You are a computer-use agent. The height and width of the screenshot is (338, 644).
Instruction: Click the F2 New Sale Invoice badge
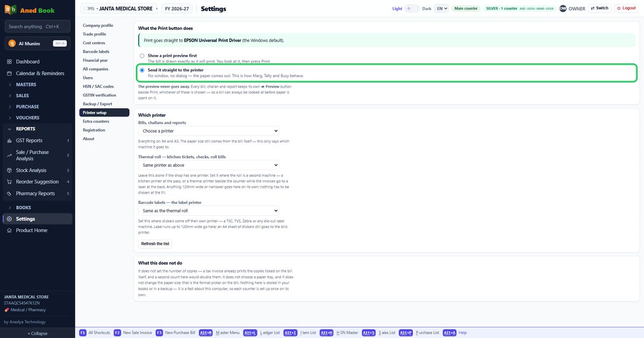pyautogui.click(x=117, y=333)
